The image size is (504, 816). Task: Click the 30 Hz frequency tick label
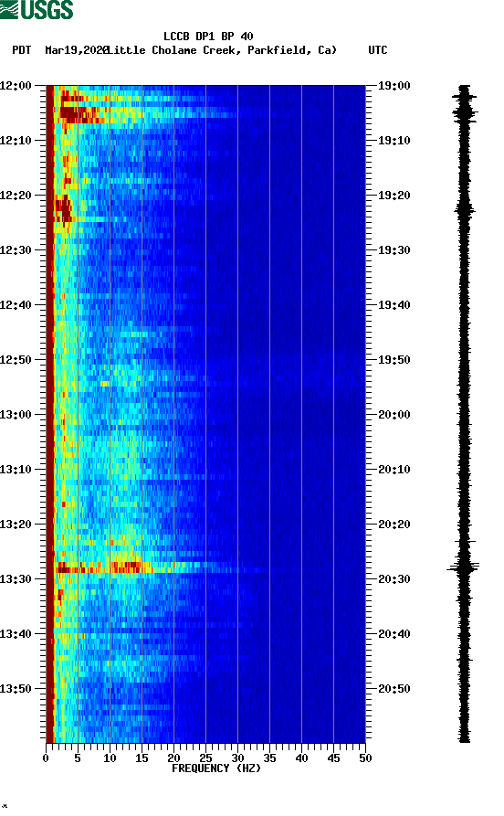[x=237, y=758]
